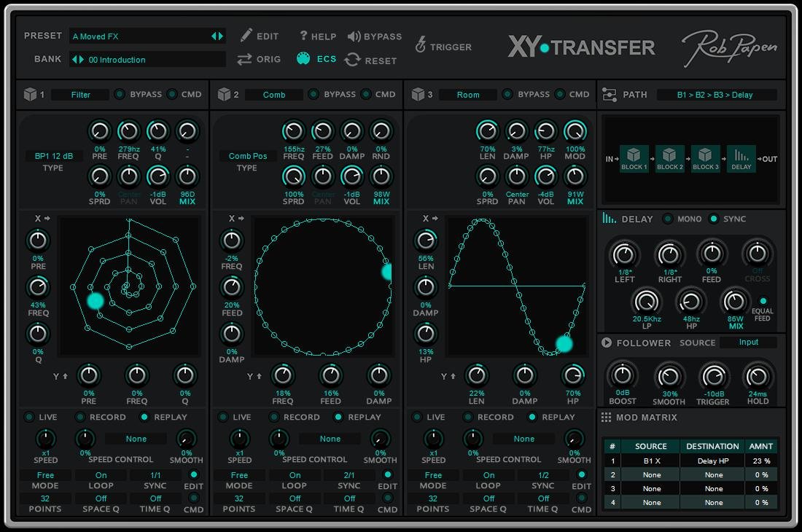
Task: Click mod matrix row 1 source B1 X
Action: point(652,461)
